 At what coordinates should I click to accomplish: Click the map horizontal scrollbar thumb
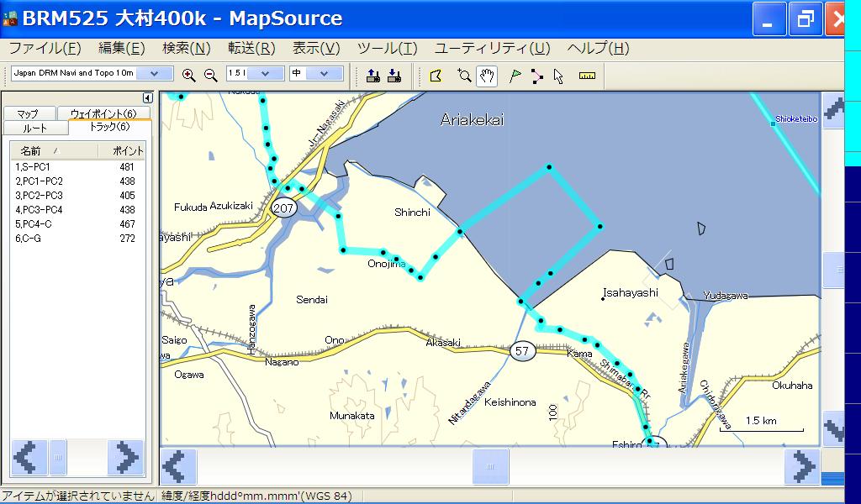click(x=490, y=467)
